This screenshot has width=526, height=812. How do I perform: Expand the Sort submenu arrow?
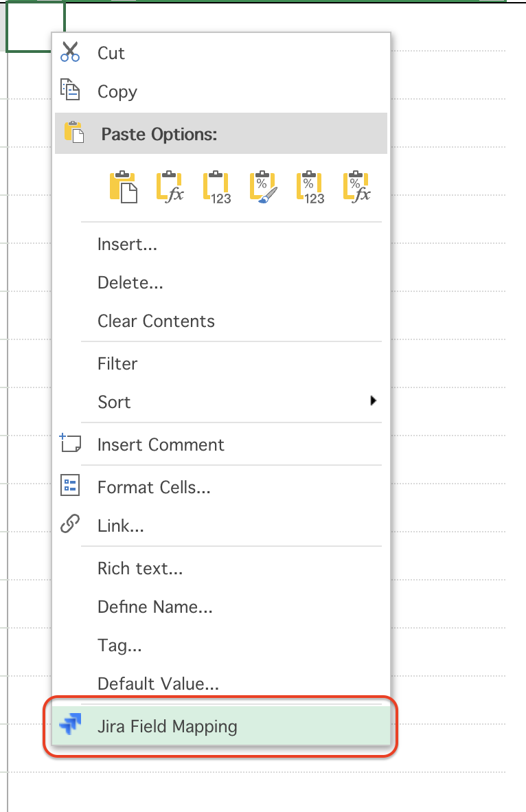(x=374, y=402)
